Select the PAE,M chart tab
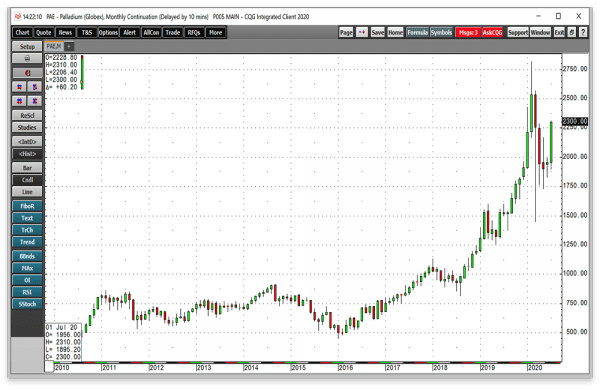The width and height of the screenshot is (600, 390). (54, 46)
